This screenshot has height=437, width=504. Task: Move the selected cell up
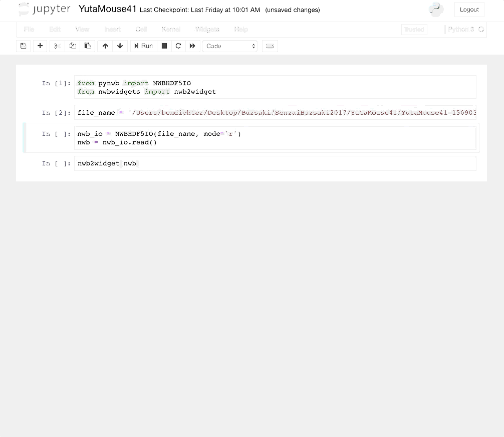(105, 46)
